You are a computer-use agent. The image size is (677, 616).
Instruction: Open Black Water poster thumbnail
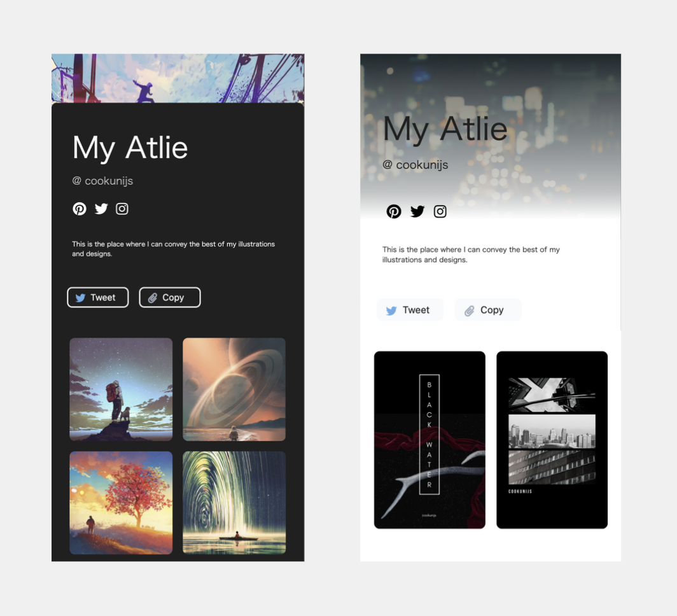tap(429, 440)
